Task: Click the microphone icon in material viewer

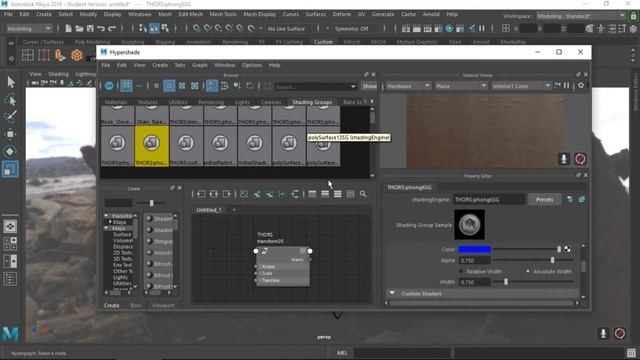Action: (564, 159)
